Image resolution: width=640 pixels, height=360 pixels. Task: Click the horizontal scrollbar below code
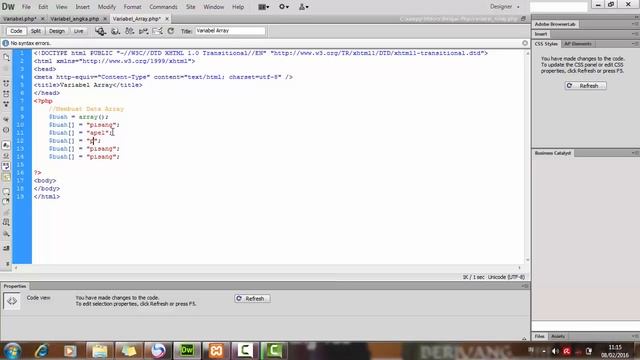click(x=267, y=268)
